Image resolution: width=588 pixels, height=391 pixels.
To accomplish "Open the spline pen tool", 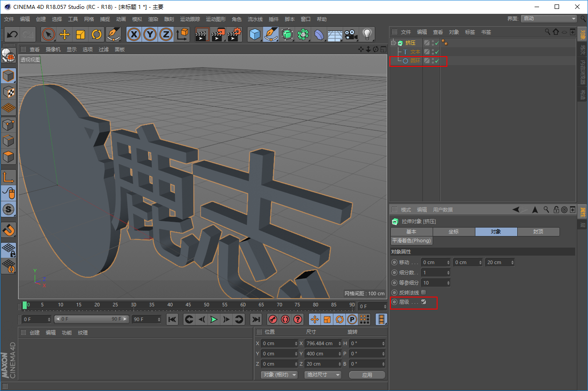I will click(271, 34).
